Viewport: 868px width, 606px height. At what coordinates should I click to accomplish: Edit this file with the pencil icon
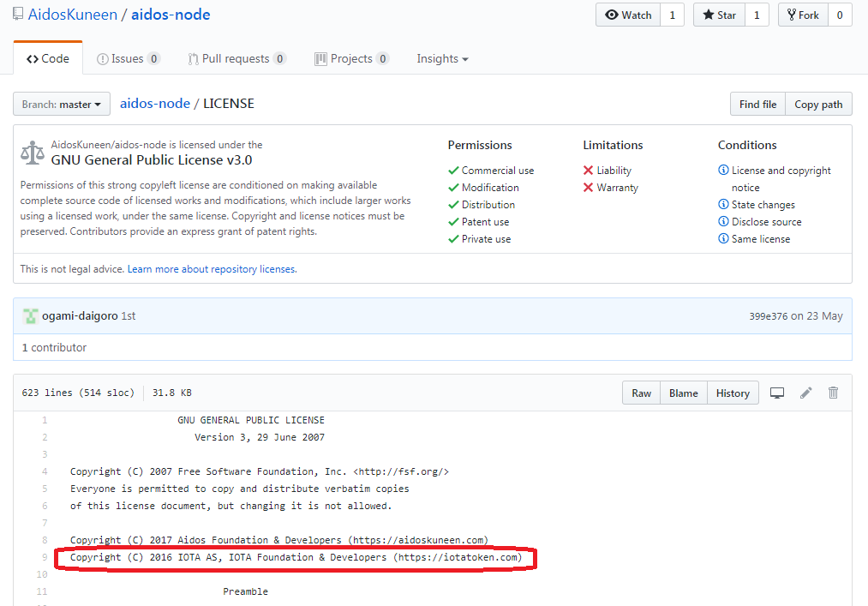click(x=806, y=393)
